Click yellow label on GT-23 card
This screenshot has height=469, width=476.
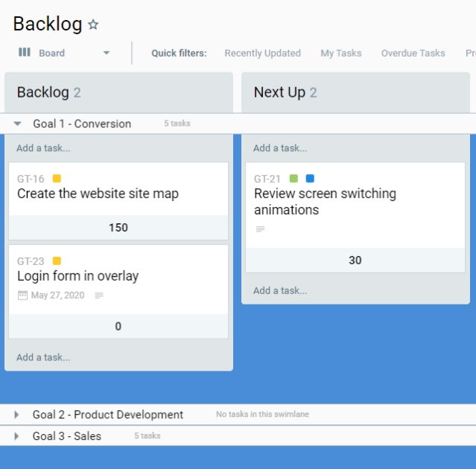57,261
